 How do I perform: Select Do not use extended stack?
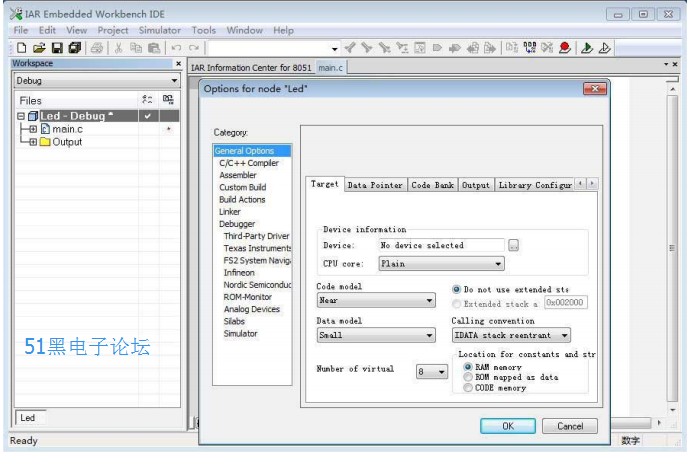[456, 290]
